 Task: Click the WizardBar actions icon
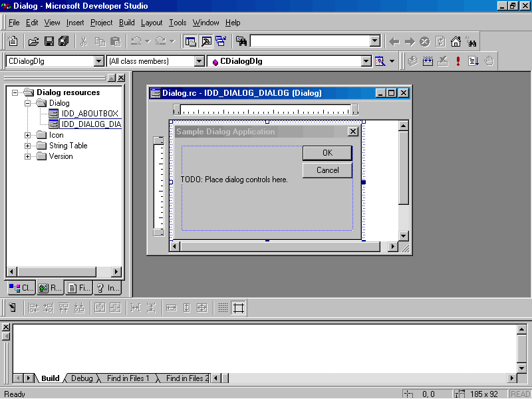(x=380, y=61)
